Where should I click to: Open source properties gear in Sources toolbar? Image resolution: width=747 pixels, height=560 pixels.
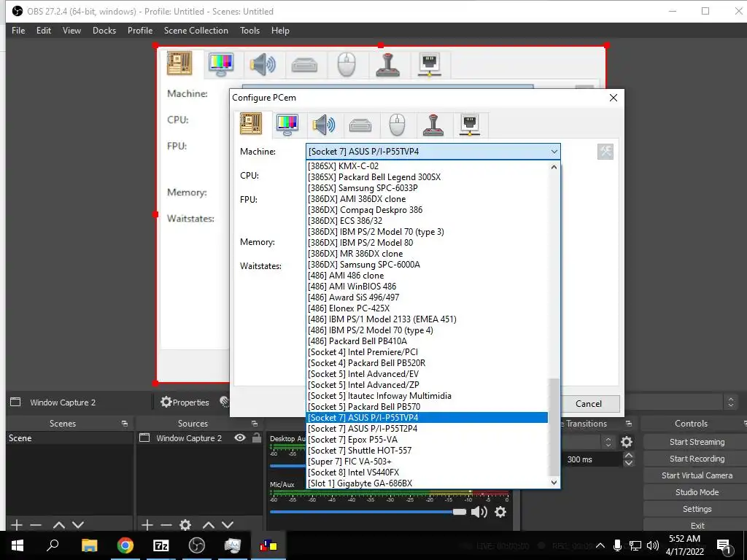(185, 525)
